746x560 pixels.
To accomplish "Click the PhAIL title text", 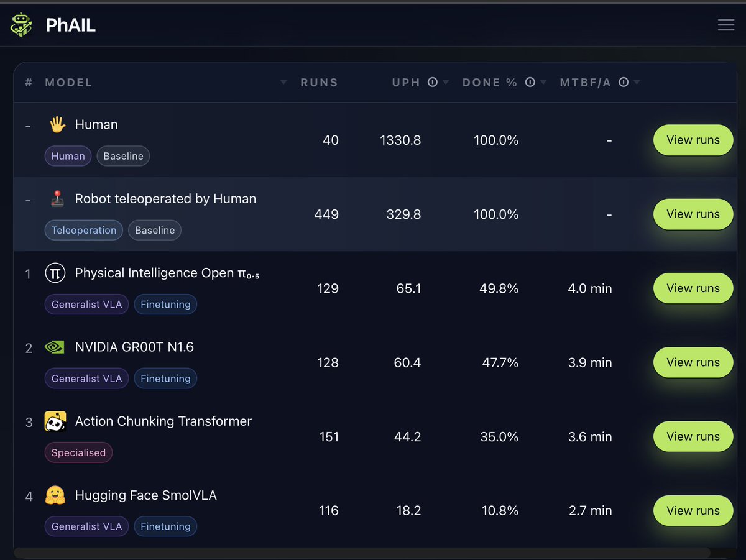I will [70, 25].
